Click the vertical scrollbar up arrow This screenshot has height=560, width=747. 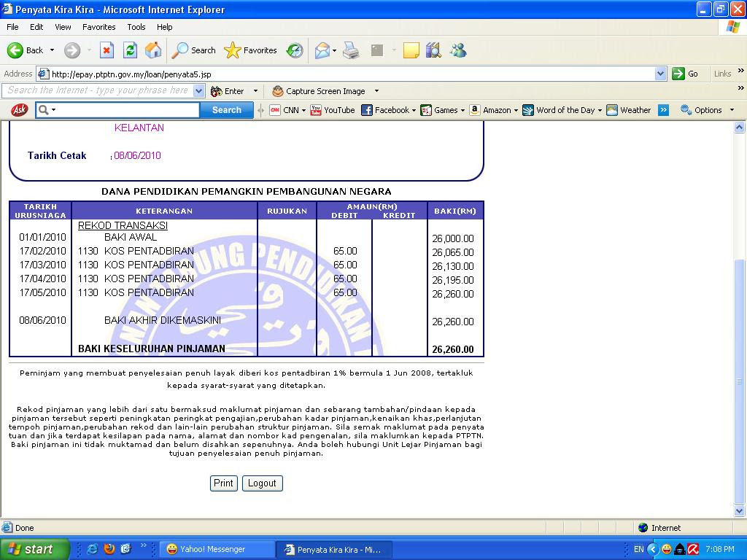740,127
